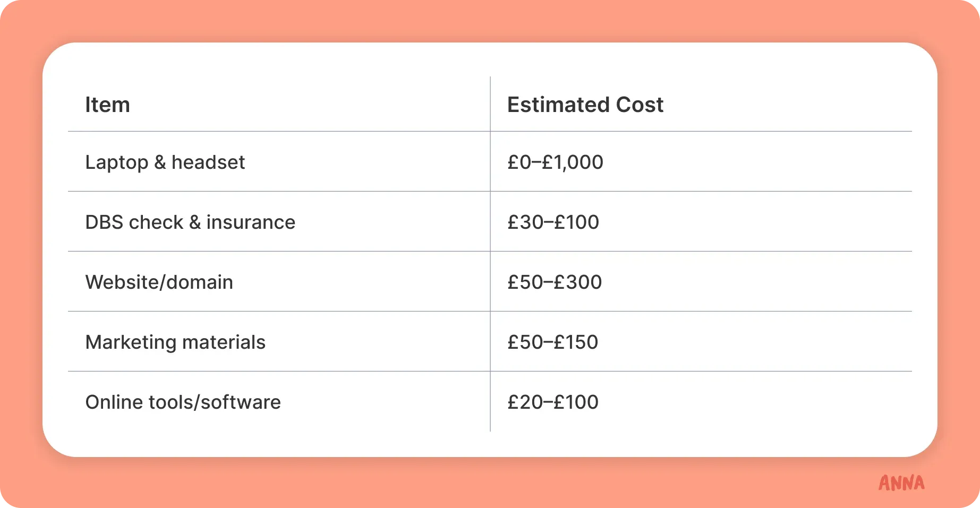Select the Estimated Cost column header

point(585,105)
